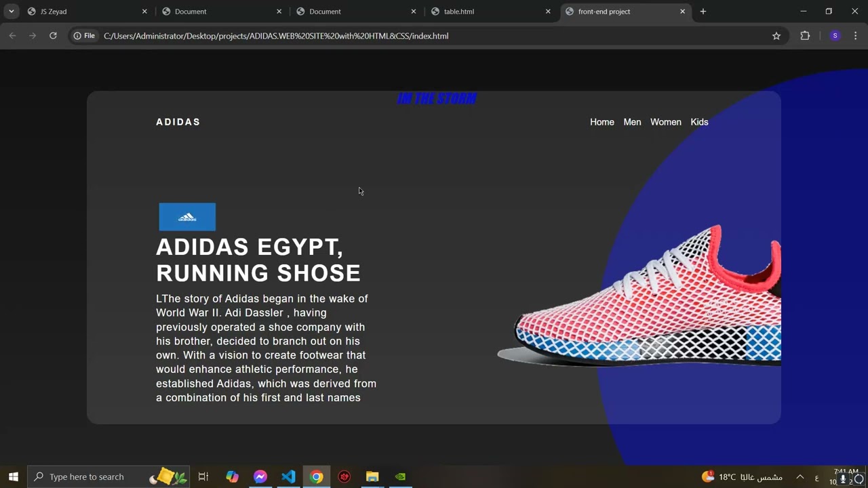Open the Men nav link
This screenshot has width=868, height=488.
tap(632, 122)
